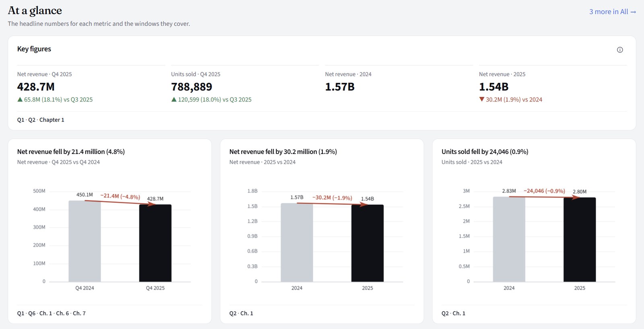Click the "428.7M" key figure value
This screenshot has width=644, height=329.
pos(36,87)
